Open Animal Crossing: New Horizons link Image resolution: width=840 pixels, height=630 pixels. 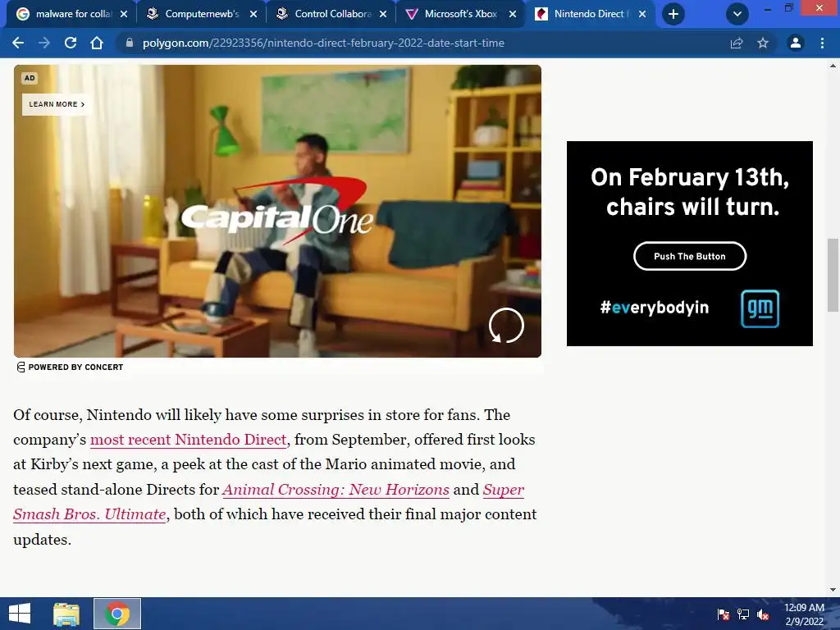[x=336, y=490]
